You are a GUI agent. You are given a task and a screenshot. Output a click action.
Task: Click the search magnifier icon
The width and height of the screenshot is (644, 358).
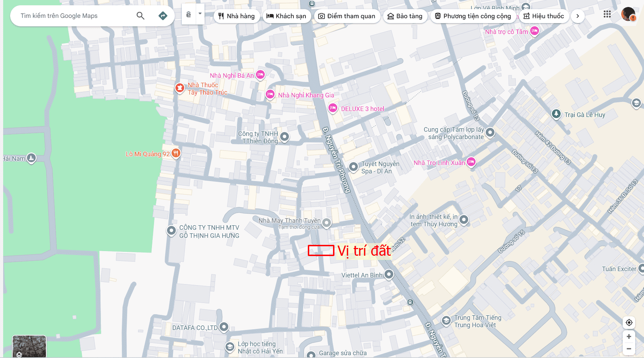(x=140, y=16)
